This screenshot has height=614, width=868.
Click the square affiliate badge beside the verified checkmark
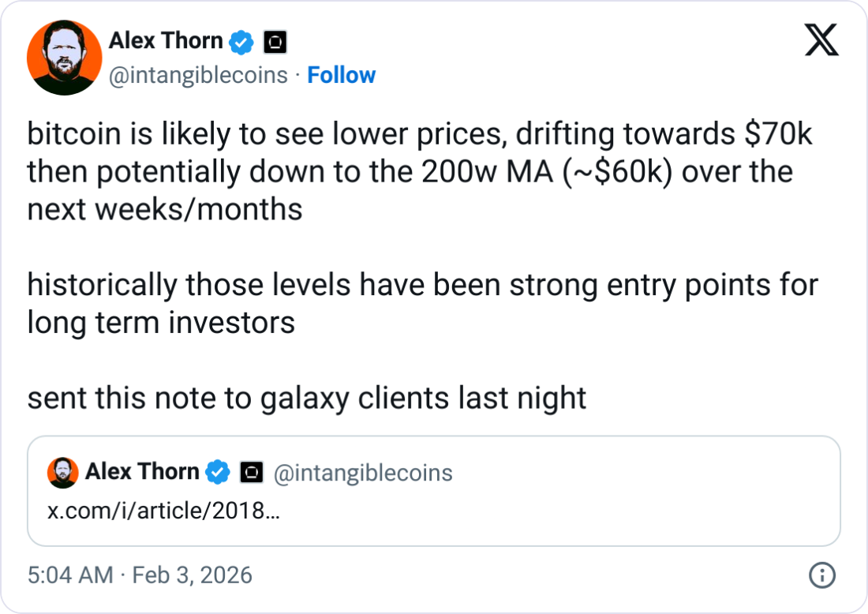coord(275,41)
